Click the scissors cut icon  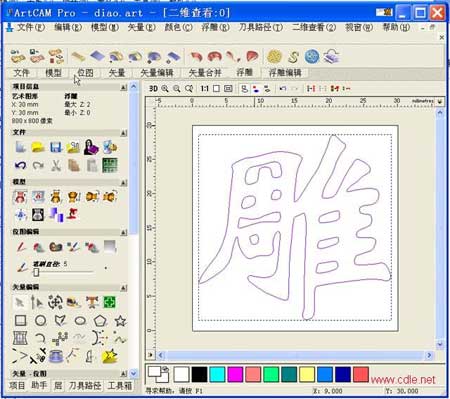pyautogui.click(x=56, y=165)
